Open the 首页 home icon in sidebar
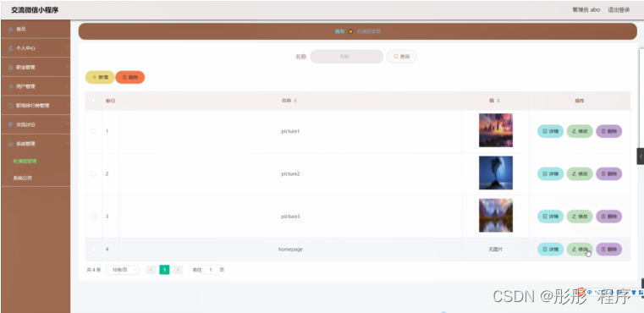Screen dimensions: 644x313 tap(11, 30)
